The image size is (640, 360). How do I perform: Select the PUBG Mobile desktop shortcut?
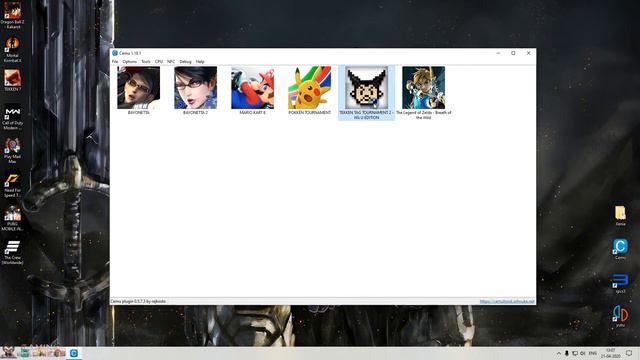[13, 218]
